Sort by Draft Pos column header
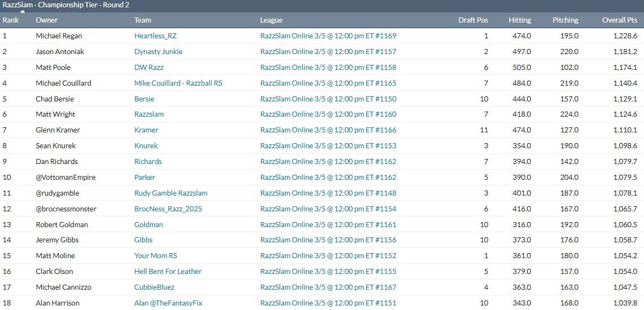The height and width of the screenshot is (310, 644). point(473,20)
